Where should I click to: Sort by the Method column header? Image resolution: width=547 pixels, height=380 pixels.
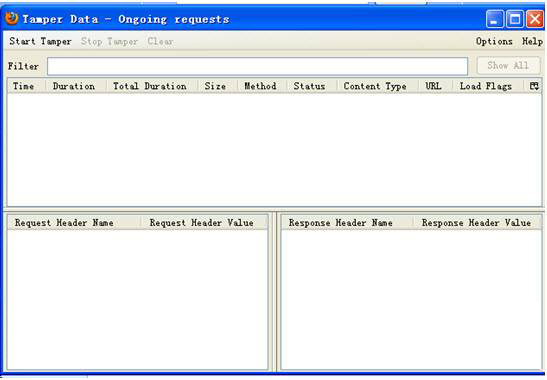click(262, 86)
